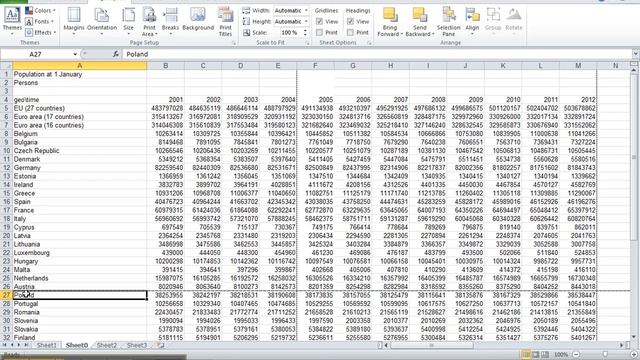This screenshot has width=640, height=360.
Task: Switch to Page Break Preview
Action: pos(545,354)
